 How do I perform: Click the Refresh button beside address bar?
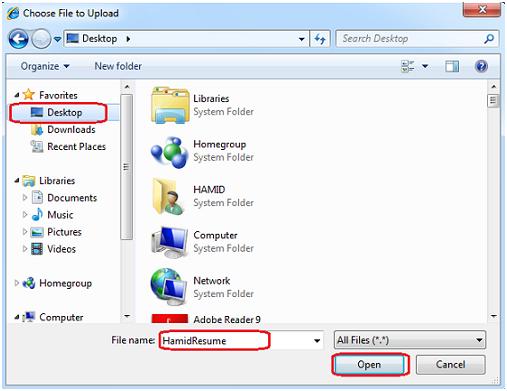pyautogui.click(x=320, y=39)
